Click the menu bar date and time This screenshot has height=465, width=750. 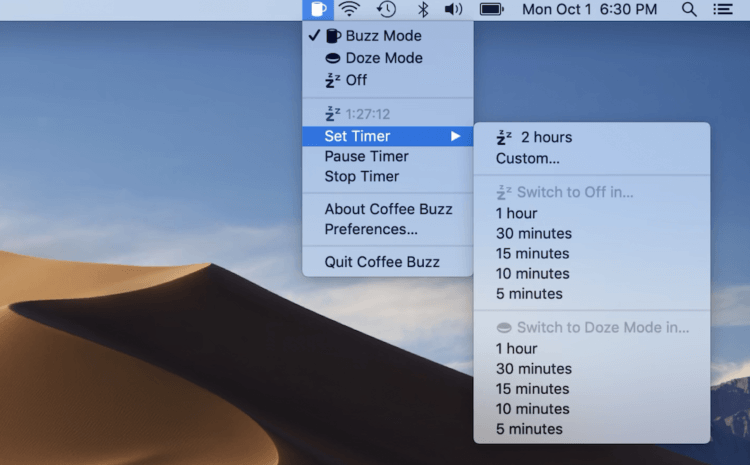pos(589,9)
